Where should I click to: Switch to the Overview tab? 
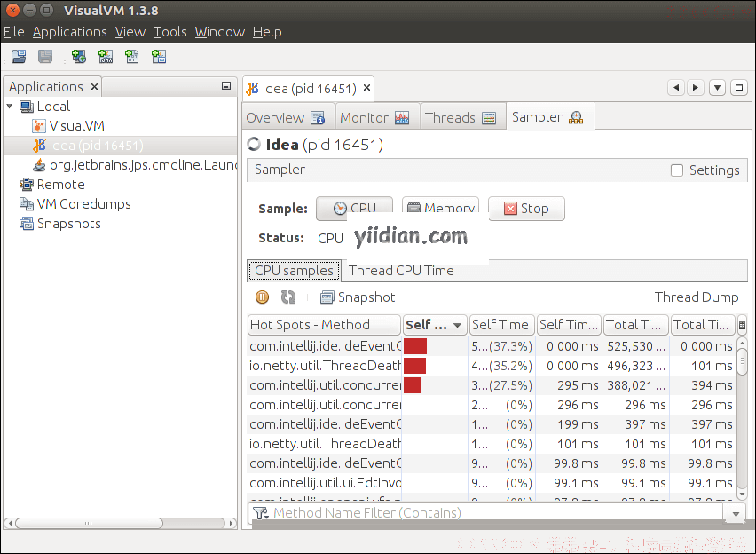coord(287,117)
